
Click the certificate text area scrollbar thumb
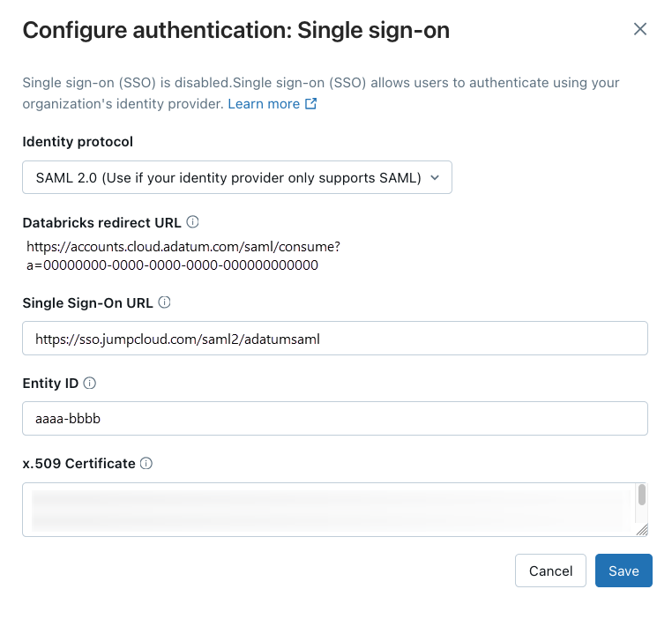point(642,494)
